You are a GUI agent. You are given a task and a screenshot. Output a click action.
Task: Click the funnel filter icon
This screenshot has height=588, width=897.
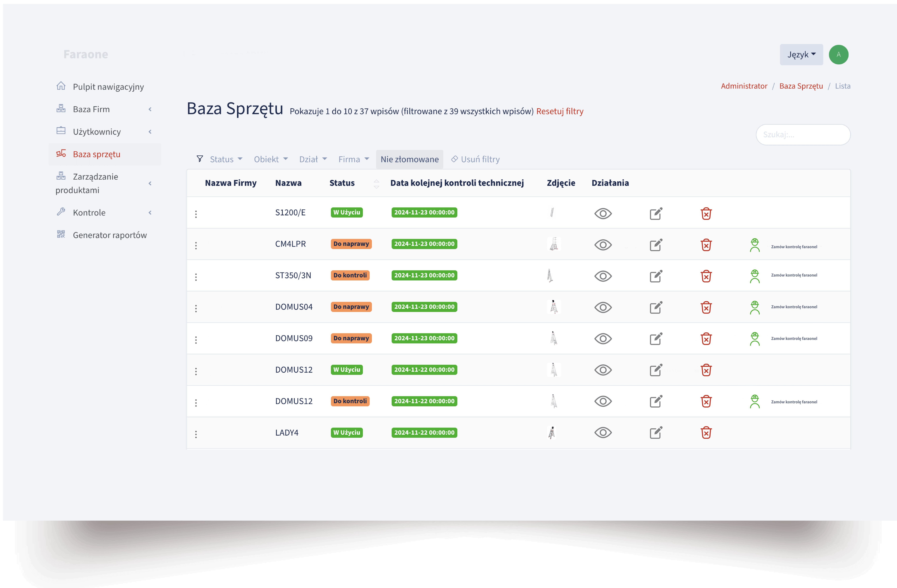[x=200, y=159]
